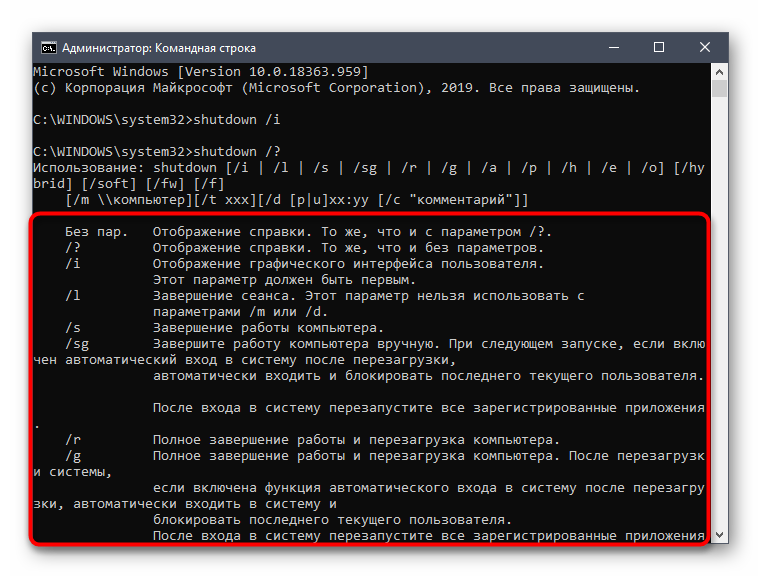Click the vertical scrollbar thumb
The image size is (761, 576).
(719, 89)
